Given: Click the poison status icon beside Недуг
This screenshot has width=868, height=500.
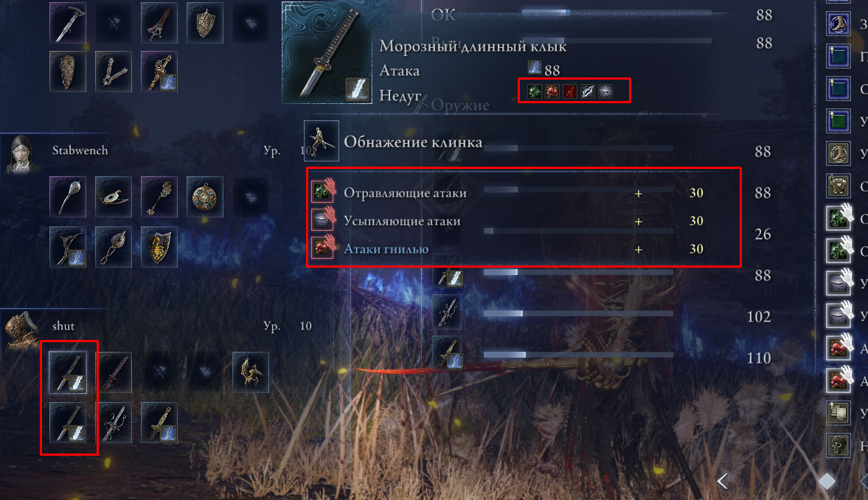Looking at the screenshot, I should click(x=534, y=91).
